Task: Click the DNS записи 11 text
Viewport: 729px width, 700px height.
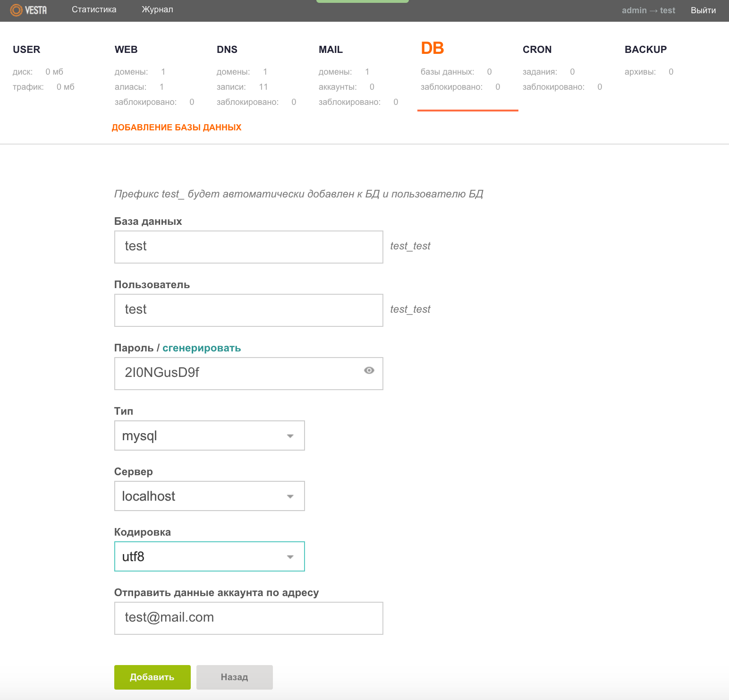Action: [242, 87]
